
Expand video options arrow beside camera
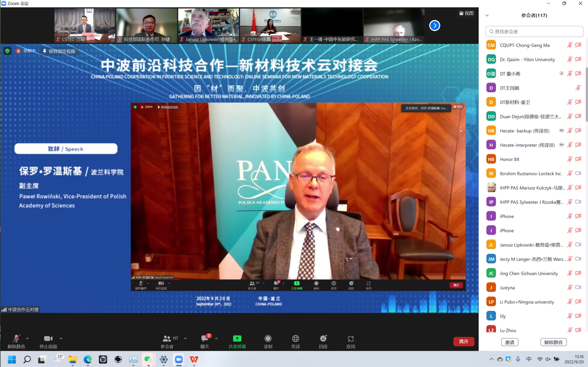pos(61,338)
